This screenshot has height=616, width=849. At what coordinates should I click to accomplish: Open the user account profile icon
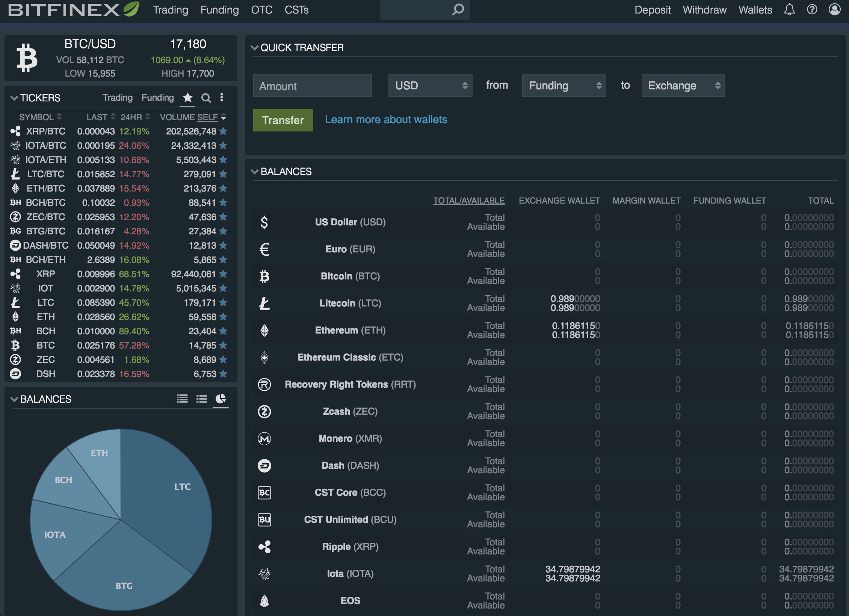pyautogui.click(x=834, y=9)
